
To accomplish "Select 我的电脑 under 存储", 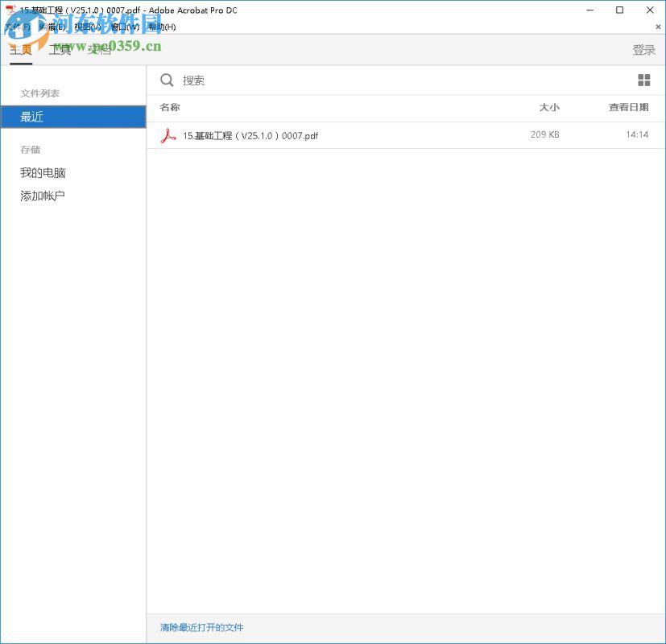I will pyautogui.click(x=42, y=172).
